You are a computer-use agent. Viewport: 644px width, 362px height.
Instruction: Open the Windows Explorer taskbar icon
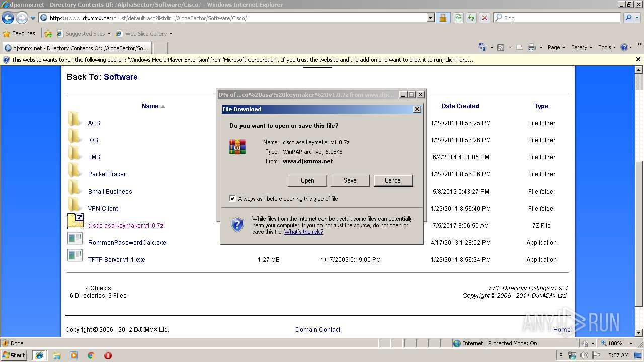pos(57,355)
